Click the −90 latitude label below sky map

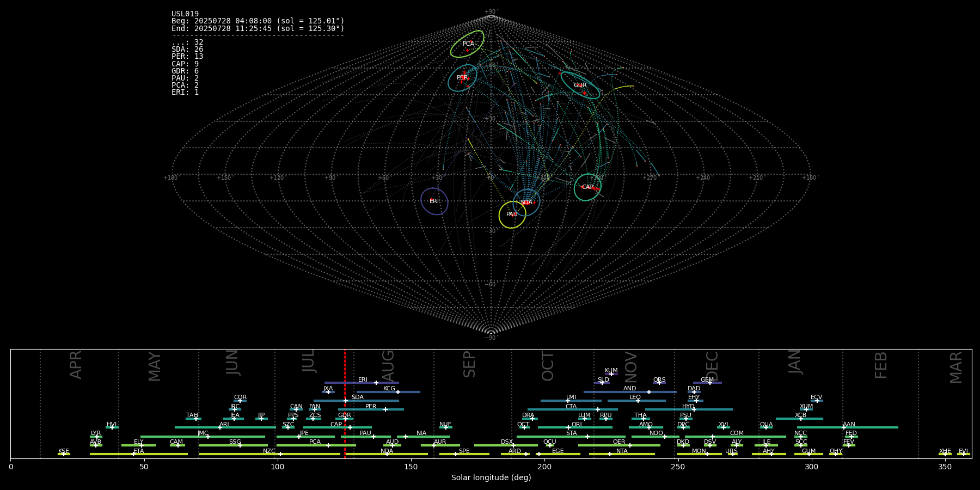pos(491,338)
